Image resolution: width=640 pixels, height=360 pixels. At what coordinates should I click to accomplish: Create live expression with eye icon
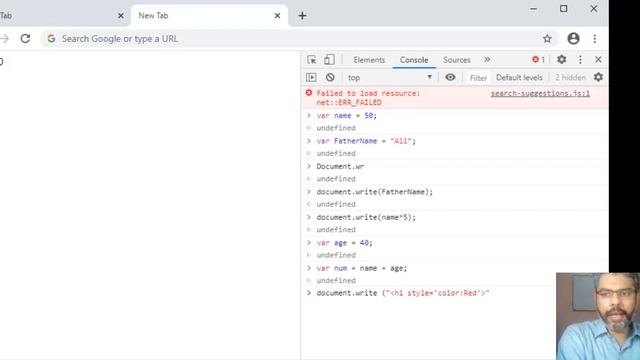click(450, 77)
